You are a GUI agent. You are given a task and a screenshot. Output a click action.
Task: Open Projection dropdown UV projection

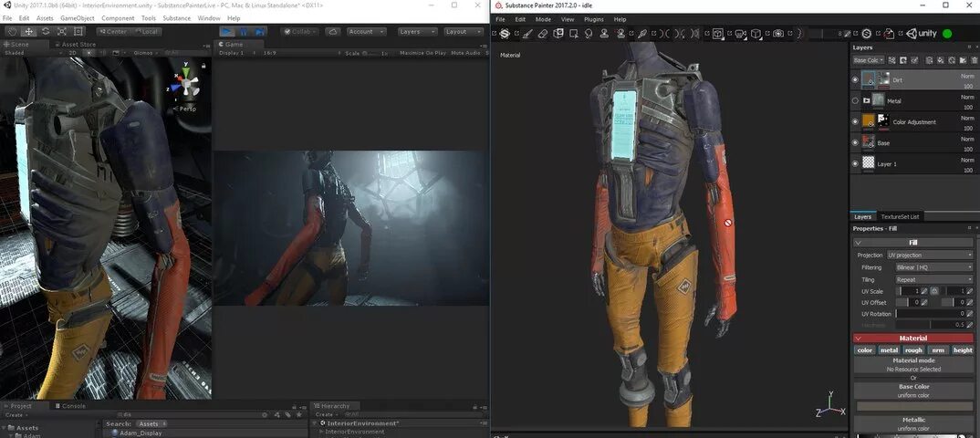(930, 255)
